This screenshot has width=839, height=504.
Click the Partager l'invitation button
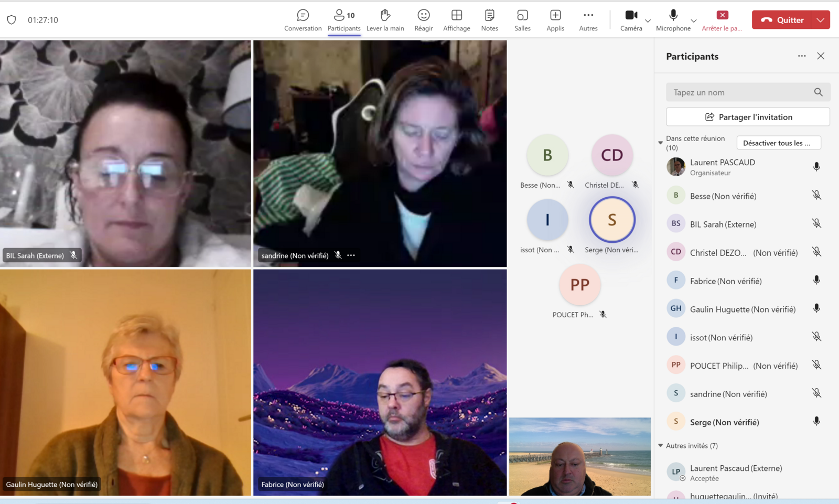point(748,117)
